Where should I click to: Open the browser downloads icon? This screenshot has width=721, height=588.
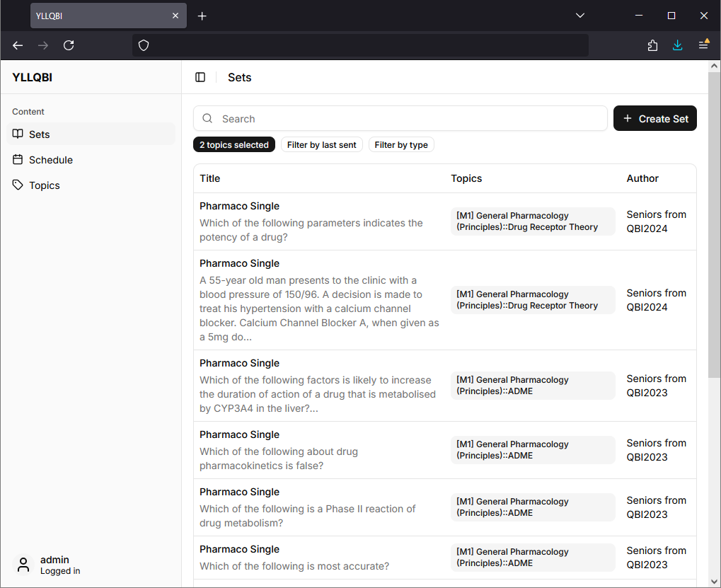tap(677, 45)
